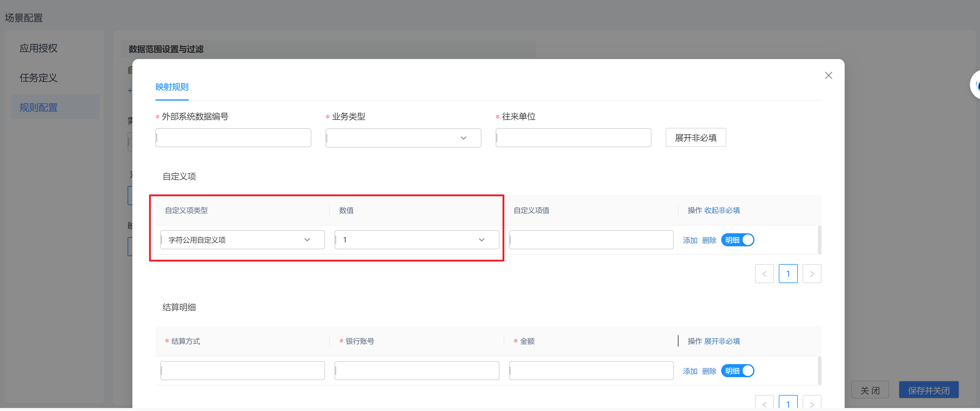Click previous page arrow in 自定义项 pagination
Image resolution: width=980 pixels, height=411 pixels.
point(764,274)
